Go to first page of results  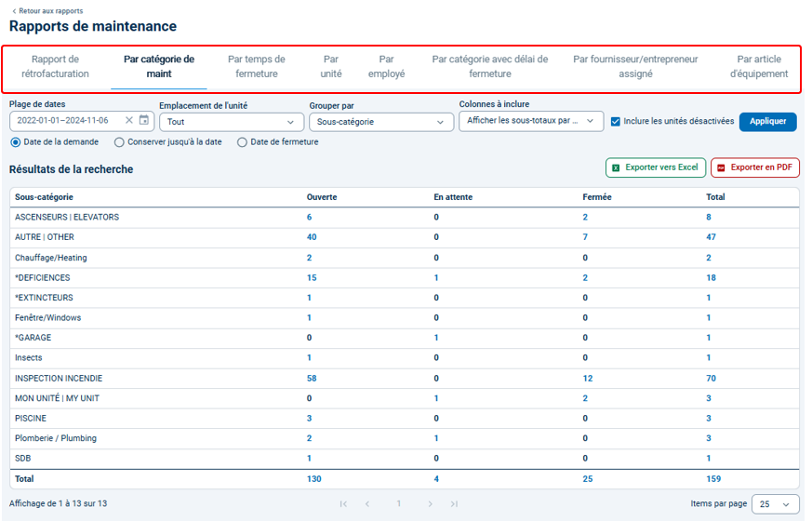click(x=343, y=504)
